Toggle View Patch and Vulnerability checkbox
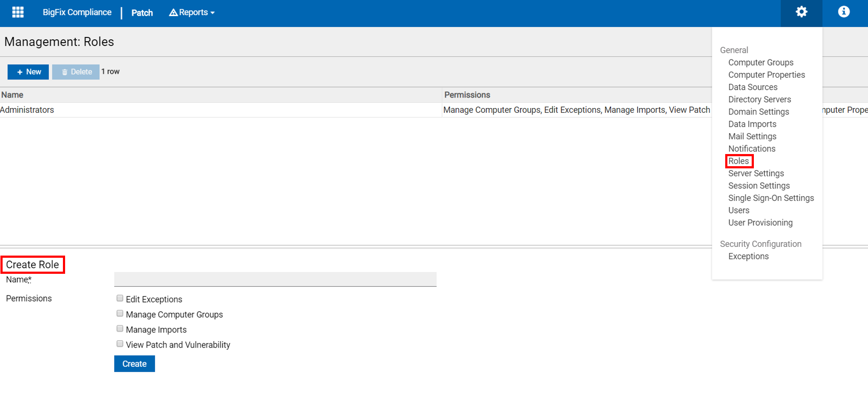Viewport: 868px width, 417px height. 120,344
